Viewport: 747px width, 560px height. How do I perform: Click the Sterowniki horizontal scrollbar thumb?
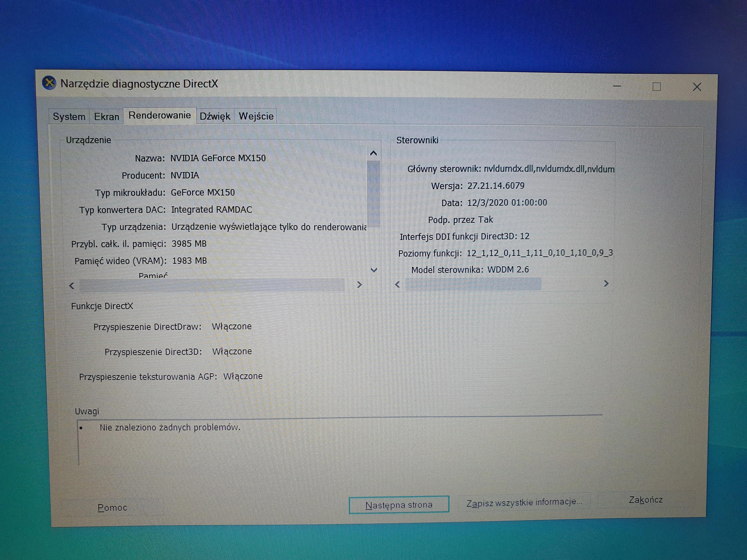(473, 284)
